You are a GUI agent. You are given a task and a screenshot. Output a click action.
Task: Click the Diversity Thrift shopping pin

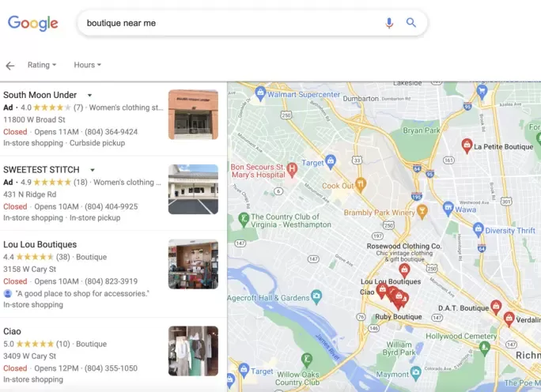(478, 230)
